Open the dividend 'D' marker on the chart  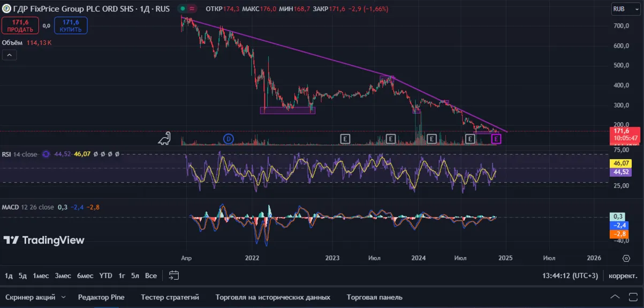point(229,139)
